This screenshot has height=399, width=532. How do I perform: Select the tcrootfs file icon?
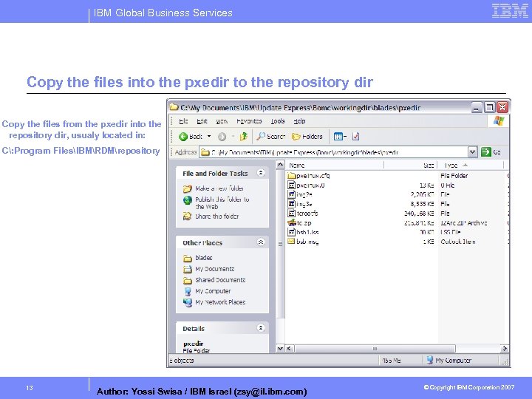[x=291, y=213]
